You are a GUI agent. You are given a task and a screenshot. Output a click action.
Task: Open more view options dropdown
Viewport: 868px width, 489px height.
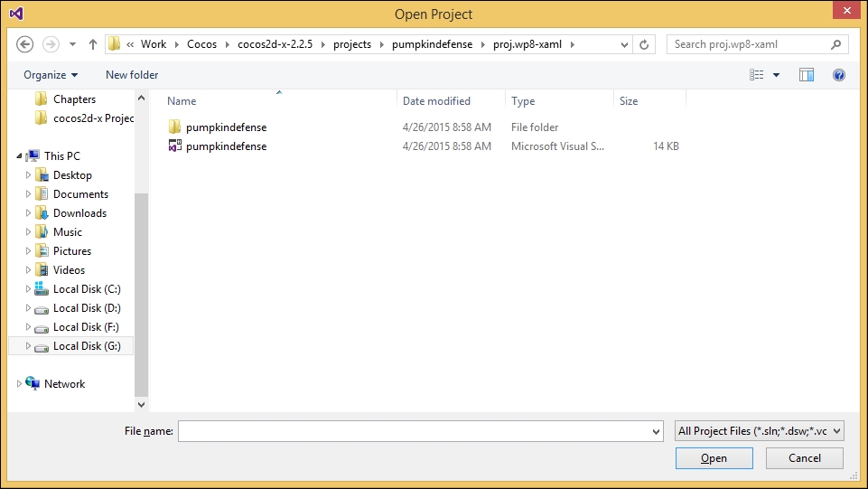click(x=776, y=75)
